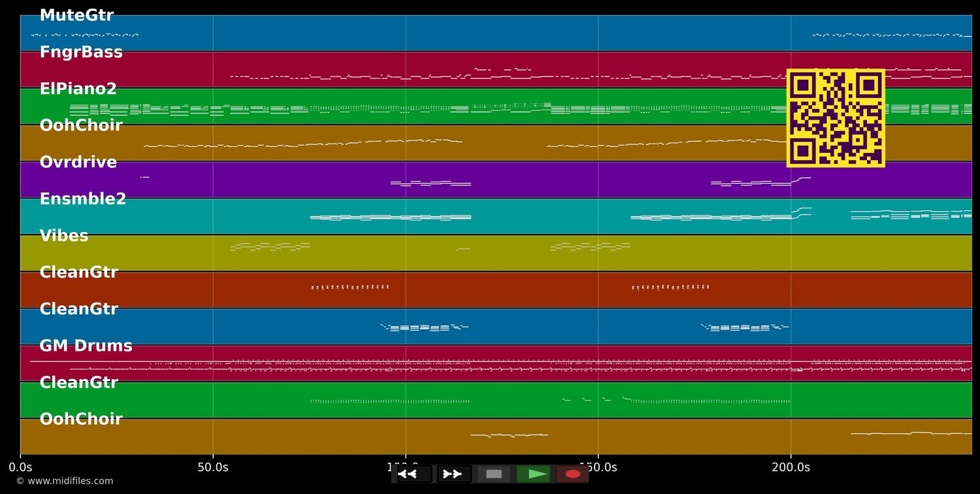Image resolution: width=980 pixels, height=494 pixels.
Task: Select the ElPiano2 track label
Action: [78, 89]
